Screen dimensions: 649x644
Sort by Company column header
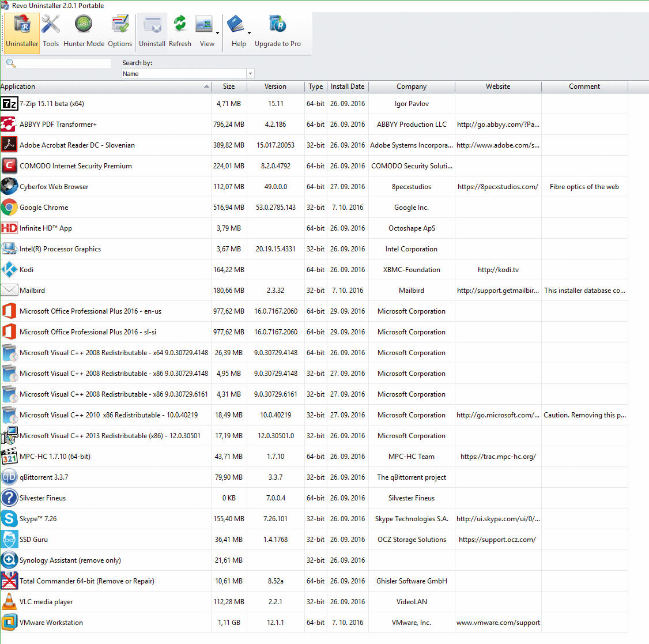coord(412,86)
